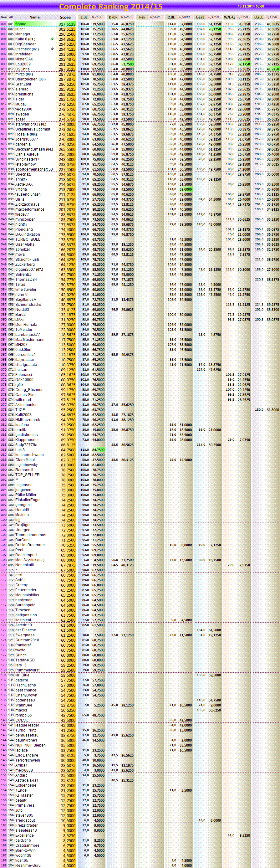Select the player name 'Pummelwurst'

click(28, 670)
